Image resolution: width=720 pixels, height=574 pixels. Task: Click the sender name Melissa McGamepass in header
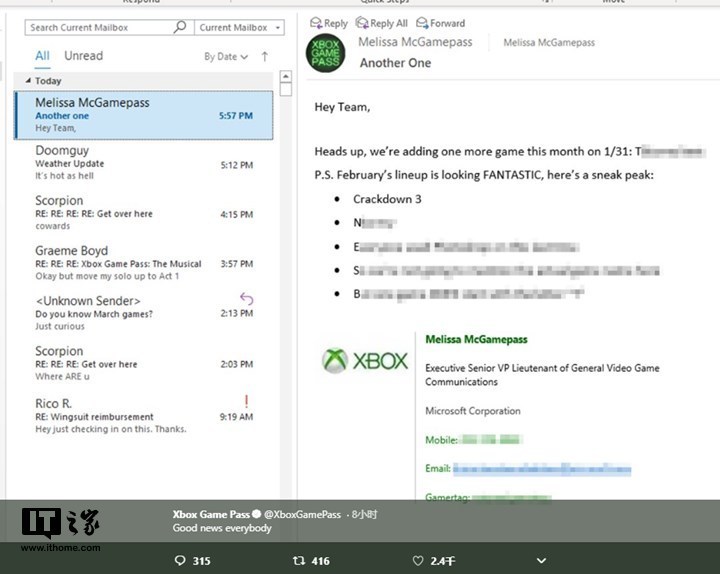pos(415,42)
